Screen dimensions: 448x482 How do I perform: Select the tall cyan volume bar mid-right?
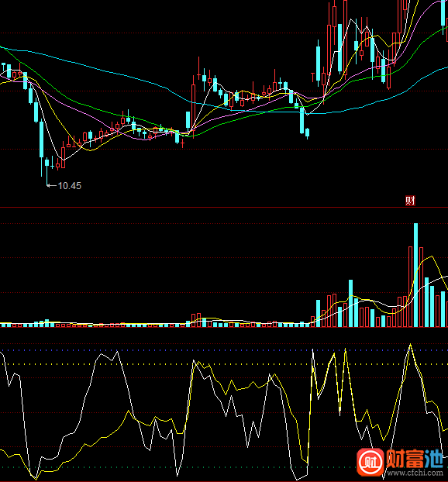pos(350,303)
